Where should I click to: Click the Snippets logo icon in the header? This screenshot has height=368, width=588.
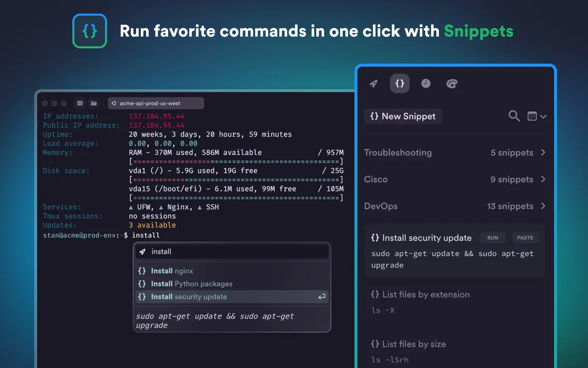(90, 31)
